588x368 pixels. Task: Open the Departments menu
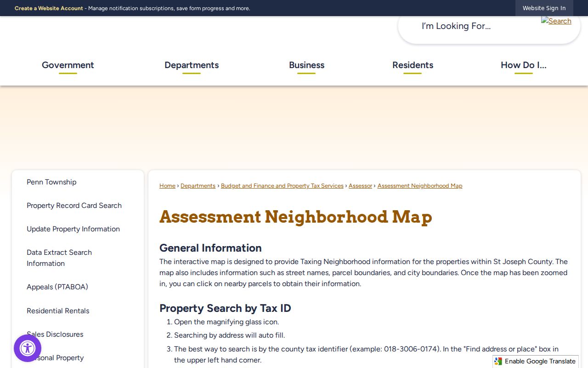[x=192, y=65]
